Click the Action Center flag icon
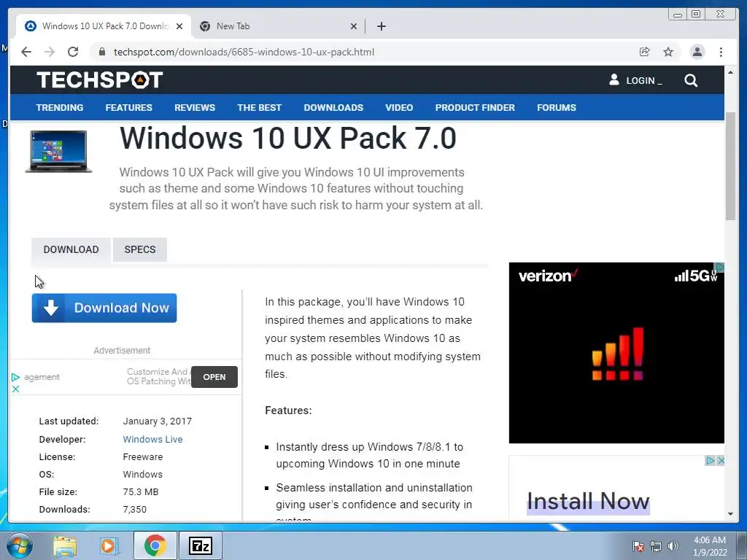The height and width of the screenshot is (560, 747). 638,546
